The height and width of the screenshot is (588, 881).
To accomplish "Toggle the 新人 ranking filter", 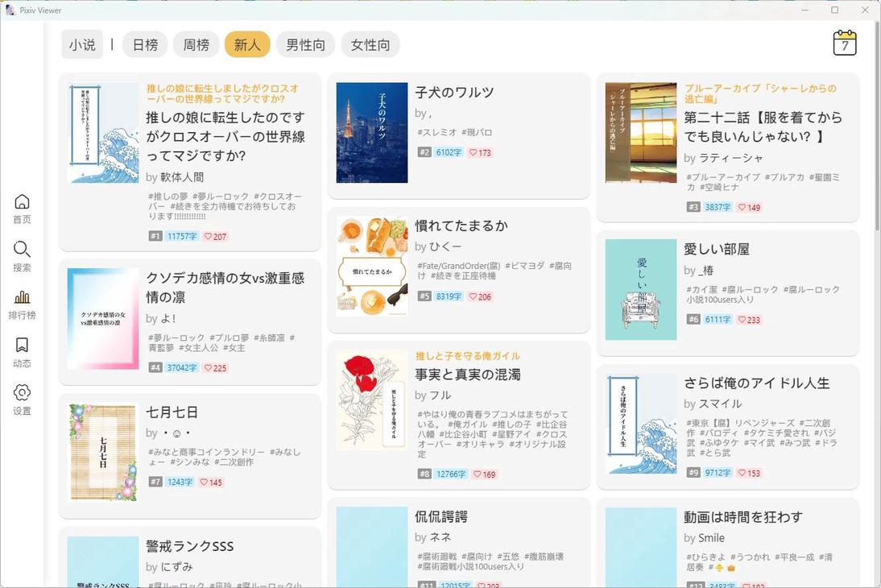I will click(x=246, y=45).
